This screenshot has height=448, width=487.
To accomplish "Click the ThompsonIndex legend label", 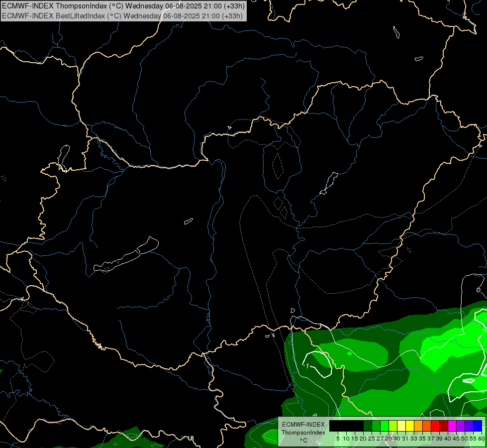I will (x=303, y=433).
